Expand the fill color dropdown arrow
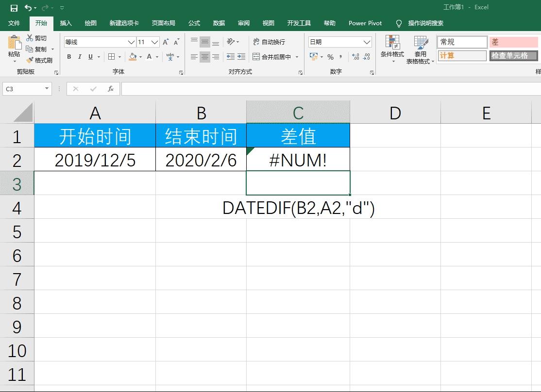This screenshot has height=392, width=541. click(140, 57)
